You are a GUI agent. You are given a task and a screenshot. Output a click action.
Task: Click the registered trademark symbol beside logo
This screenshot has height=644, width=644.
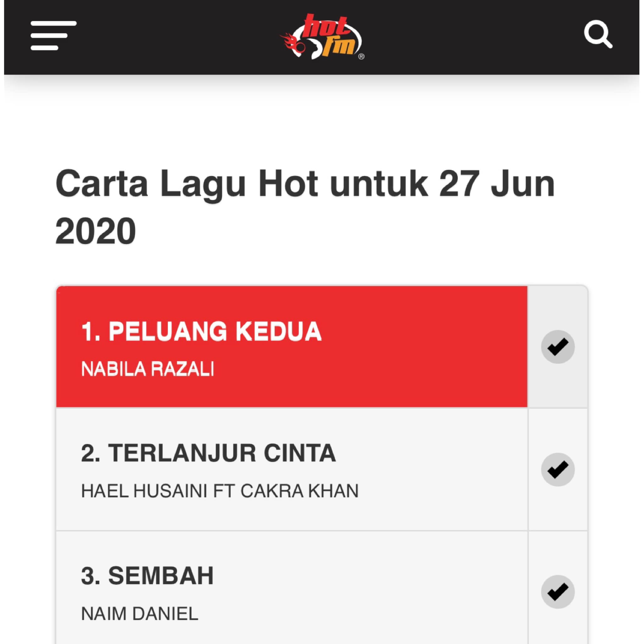click(361, 57)
